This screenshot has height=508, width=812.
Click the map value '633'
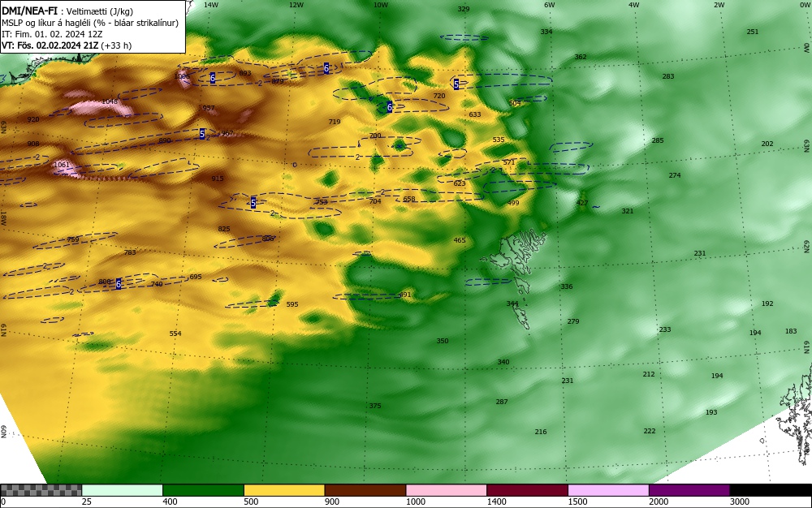pyautogui.click(x=475, y=115)
